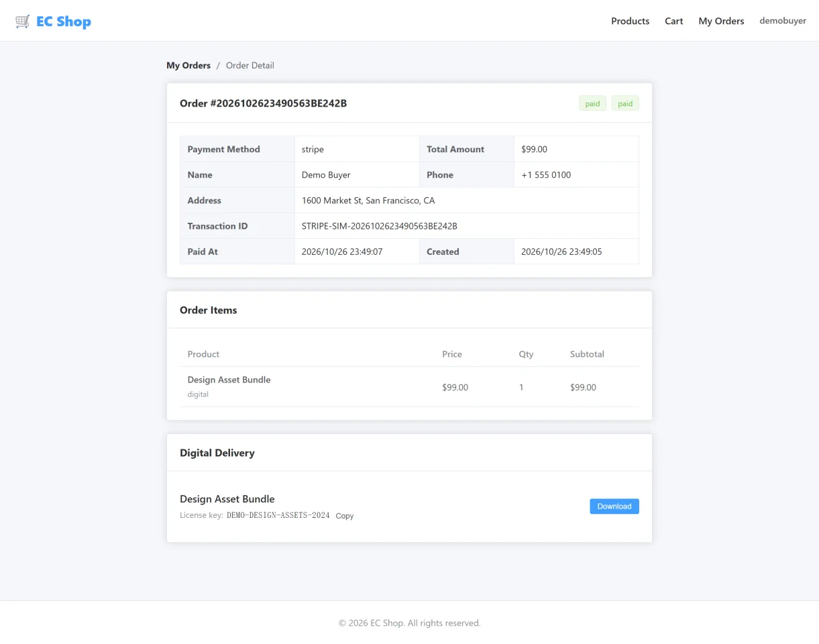Screen dimensions: 819x644
Task: Click the Price column header
Action: pyautogui.click(x=452, y=354)
